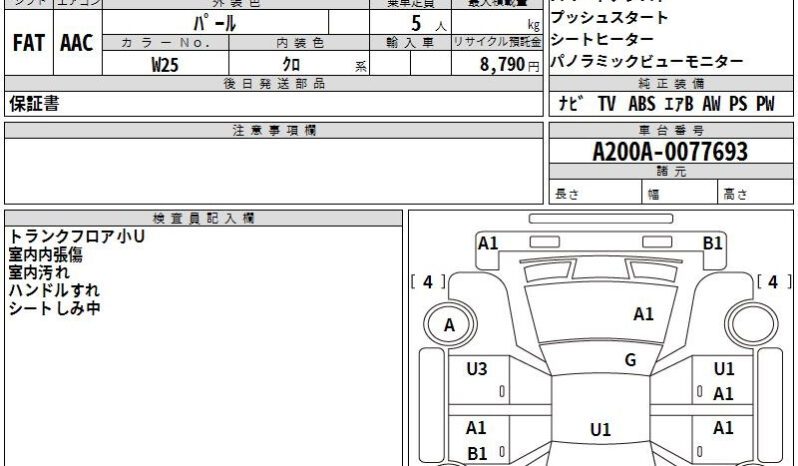Screen dimensions: 798x466
Task: Click the A1 mark at top left bumper
Action: [x=487, y=242]
